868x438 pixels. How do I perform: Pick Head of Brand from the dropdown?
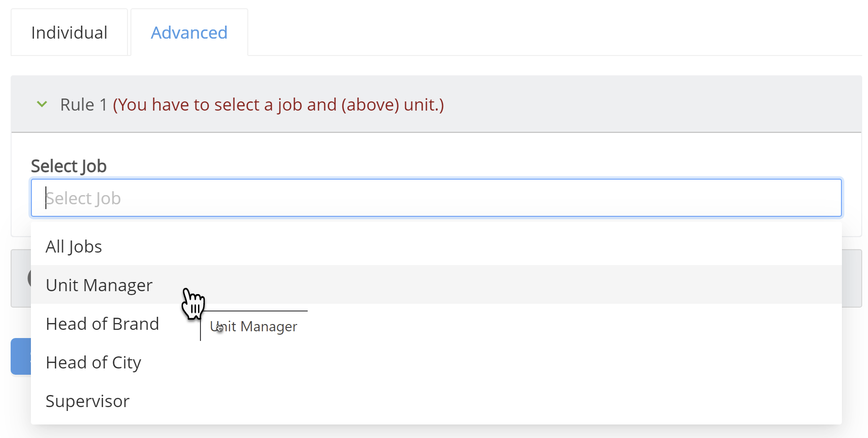(x=436, y=324)
